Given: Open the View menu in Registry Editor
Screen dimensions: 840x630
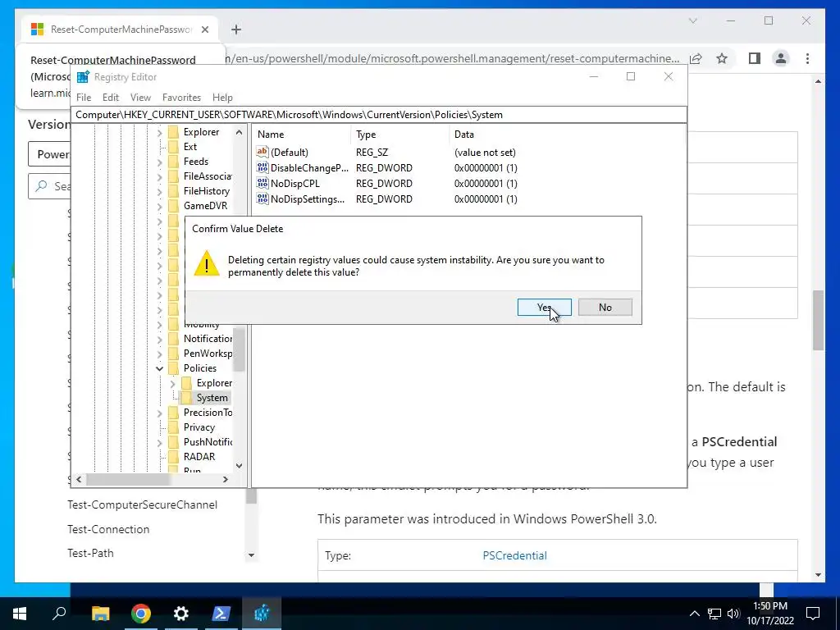Looking at the screenshot, I should pos(140,98).
